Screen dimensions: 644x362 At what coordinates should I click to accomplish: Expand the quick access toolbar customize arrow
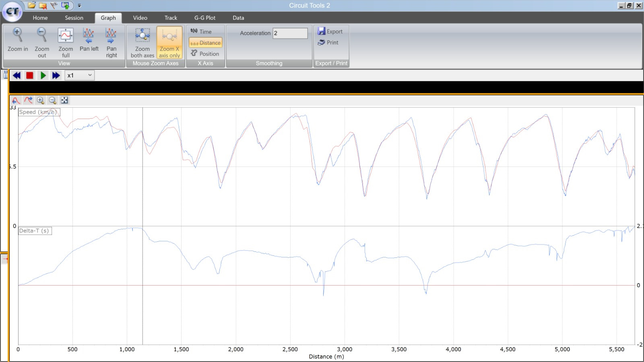(x=79, y=6)
